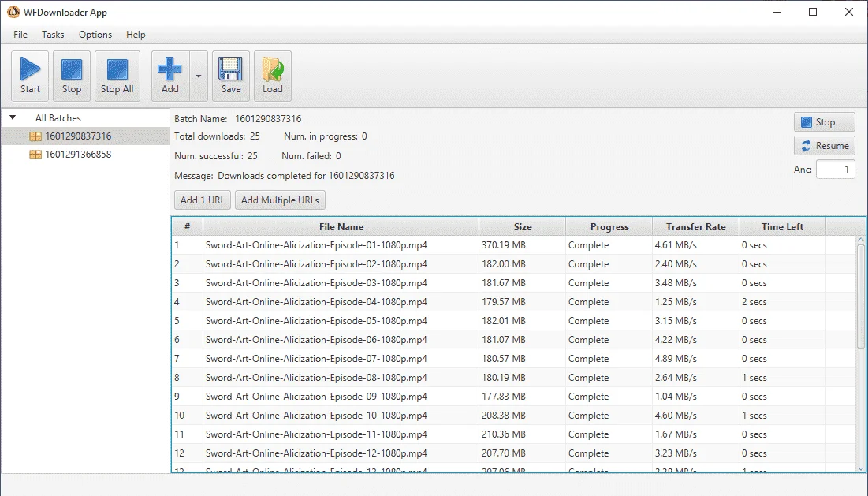Image resolution: width=868 pixels, height=496 pixels.
Task: Open the File menu
Action: click(20, 35)
